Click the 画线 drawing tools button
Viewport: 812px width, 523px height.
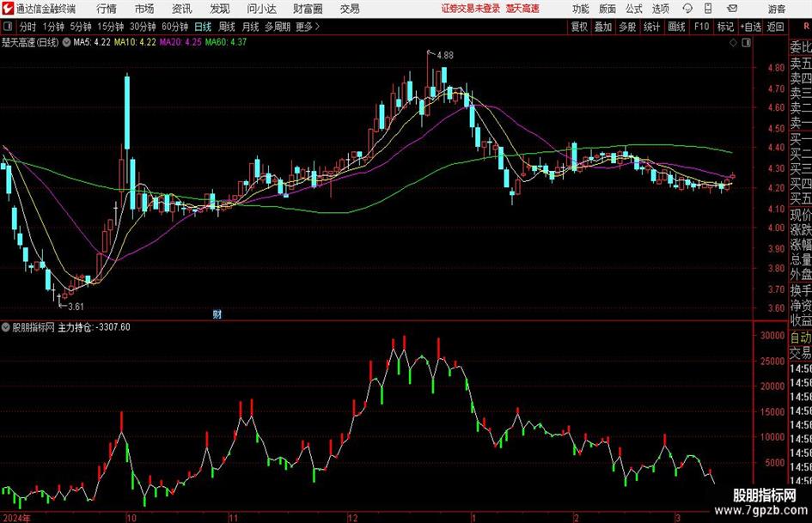tap(676, 27)
